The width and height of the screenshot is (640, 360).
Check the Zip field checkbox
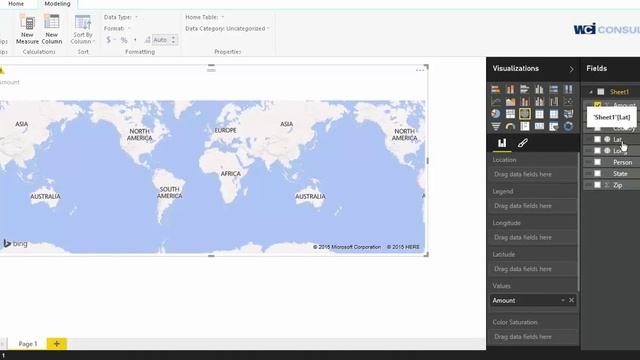tap(598, 185)
